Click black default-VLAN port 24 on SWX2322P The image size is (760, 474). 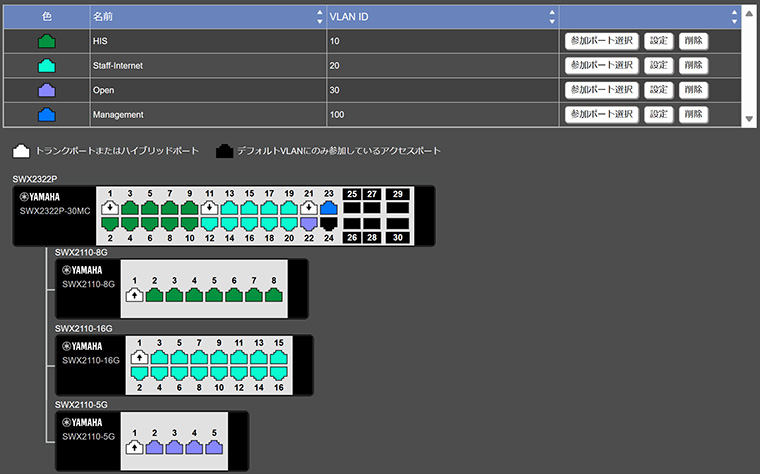pyautogui.click(x=329, y=225)
